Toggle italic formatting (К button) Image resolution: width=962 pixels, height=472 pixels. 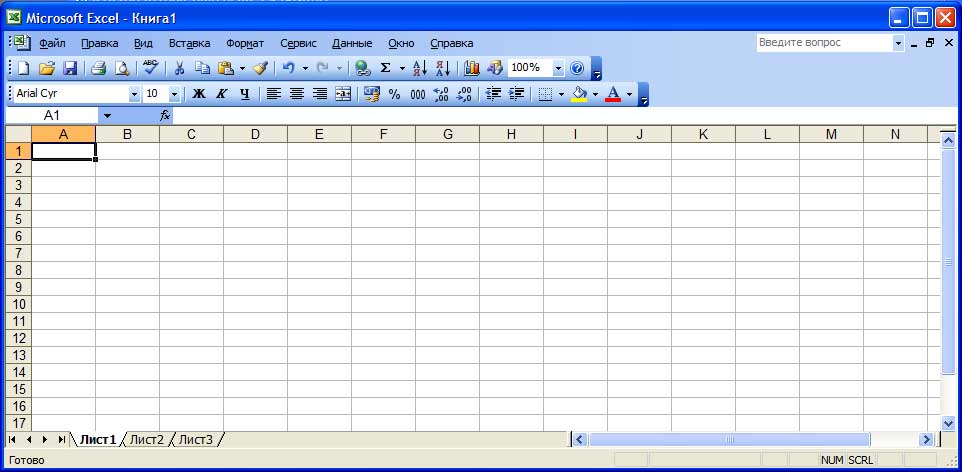pos(221,94)
